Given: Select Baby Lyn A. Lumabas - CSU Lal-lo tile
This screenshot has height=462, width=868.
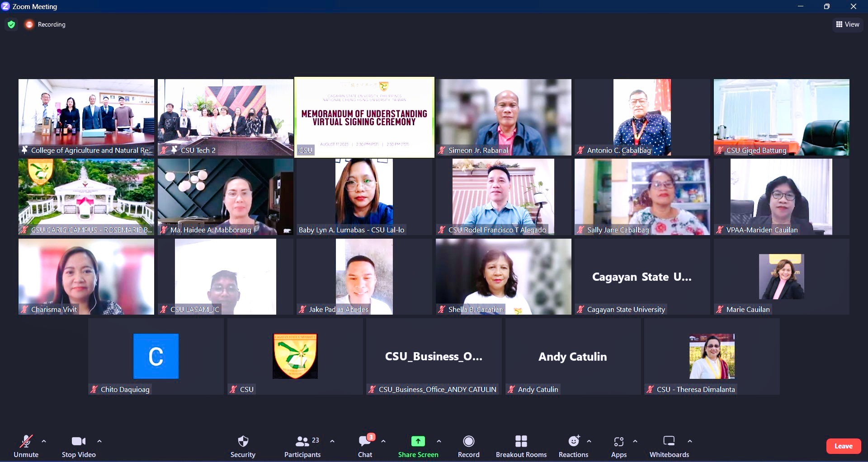Looking at the screenshot, I should [x=364, y=197].
